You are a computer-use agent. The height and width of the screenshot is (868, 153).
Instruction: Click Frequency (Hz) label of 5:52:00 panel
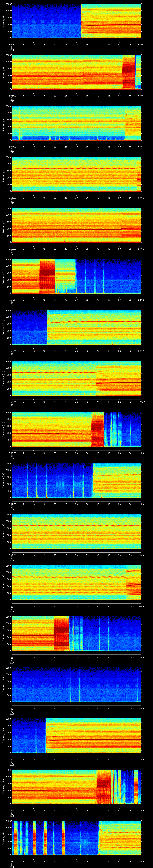[x=3, y=21]
